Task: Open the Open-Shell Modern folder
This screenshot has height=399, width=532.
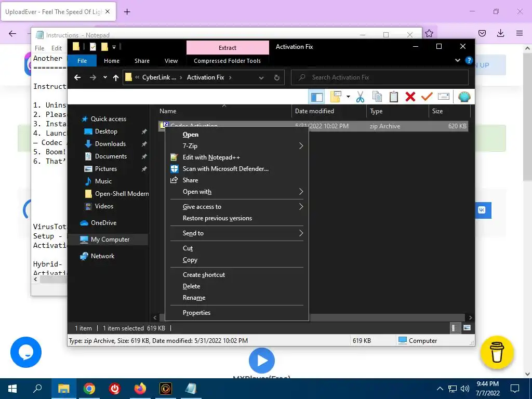Action: coord(122,194)
